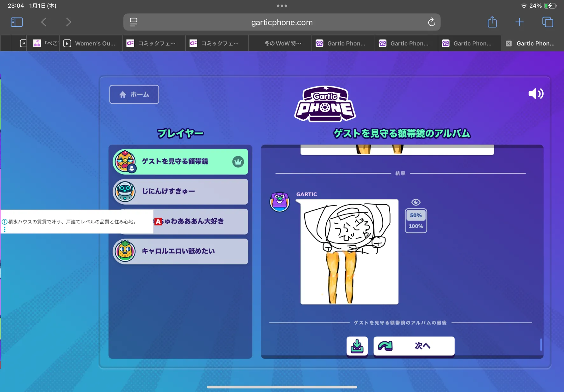564x392 pixels.
Task: Click the red A ad badge
Action: [x=158, y=221]
